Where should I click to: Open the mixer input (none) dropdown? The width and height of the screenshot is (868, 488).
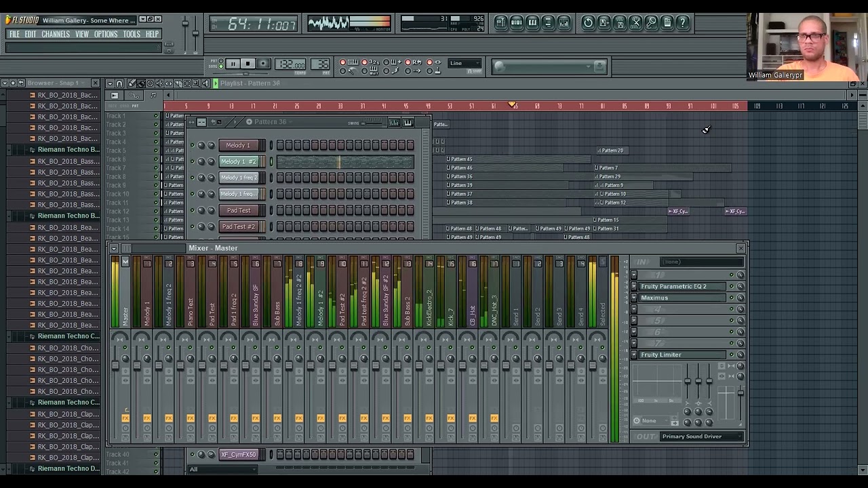point(701,262)
